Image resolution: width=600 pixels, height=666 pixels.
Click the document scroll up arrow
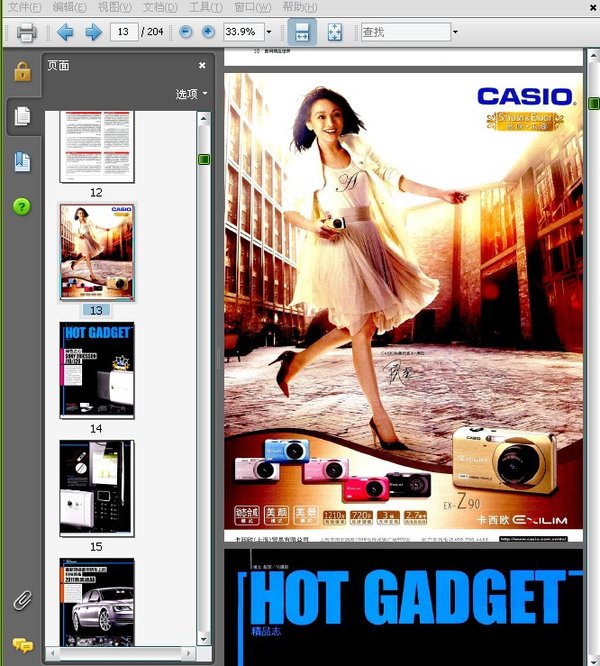coord(594,54)
